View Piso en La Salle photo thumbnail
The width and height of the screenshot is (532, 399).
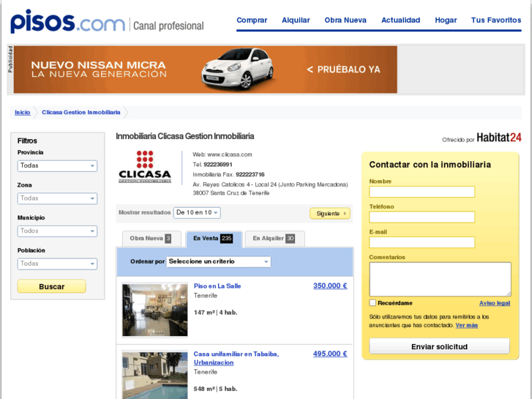coord(154,310)
